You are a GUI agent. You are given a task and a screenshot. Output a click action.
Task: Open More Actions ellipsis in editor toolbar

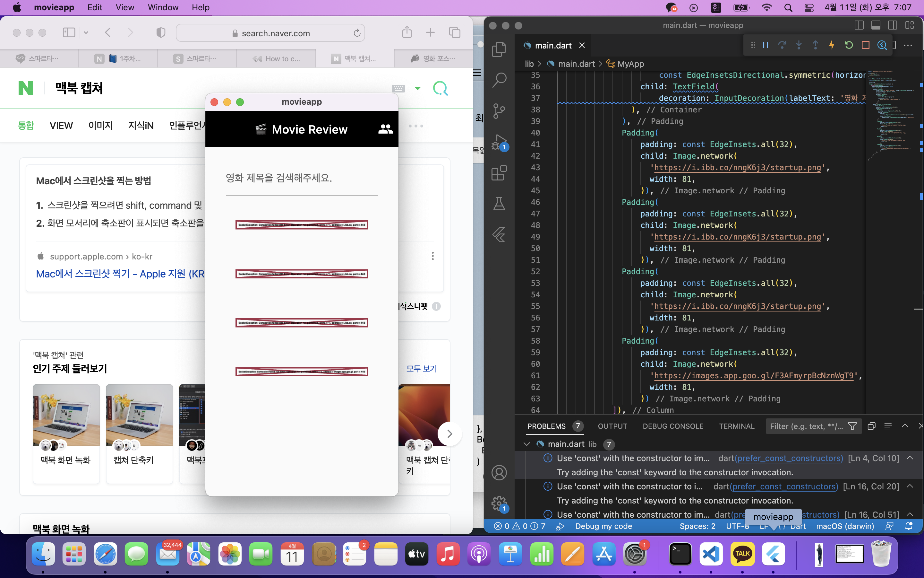pos(908,45)
